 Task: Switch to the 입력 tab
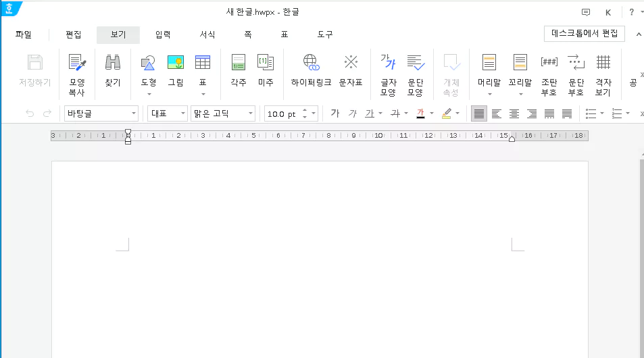tap(163, 35)
